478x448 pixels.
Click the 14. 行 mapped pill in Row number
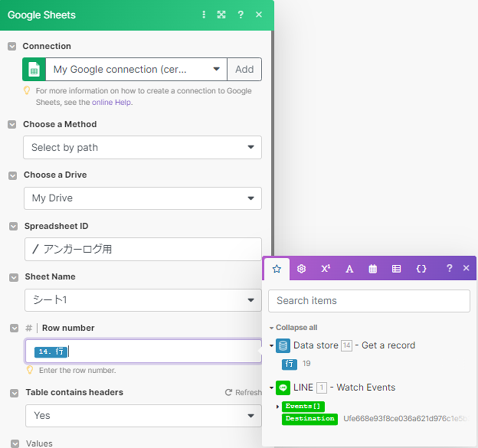(x=51, y=352)
